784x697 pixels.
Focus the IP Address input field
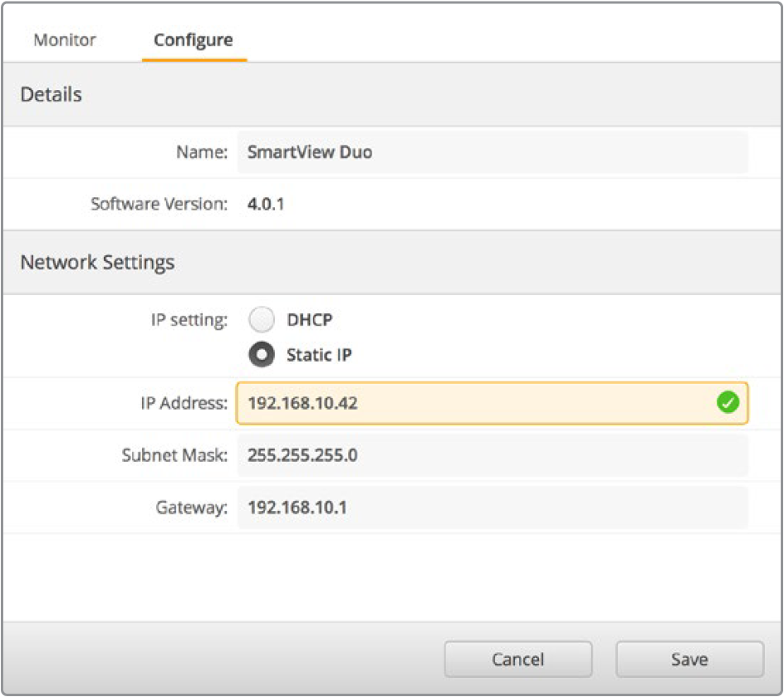pos(475,403)
